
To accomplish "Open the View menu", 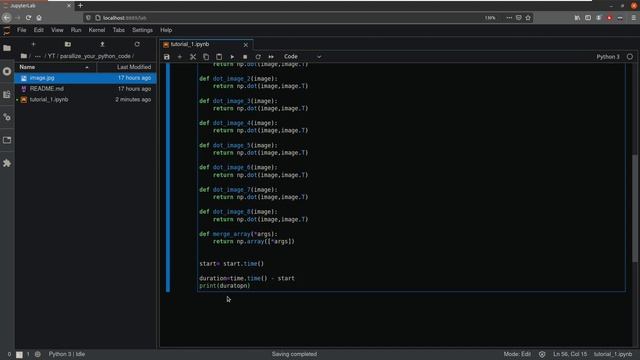I will [x=57, y=30].
